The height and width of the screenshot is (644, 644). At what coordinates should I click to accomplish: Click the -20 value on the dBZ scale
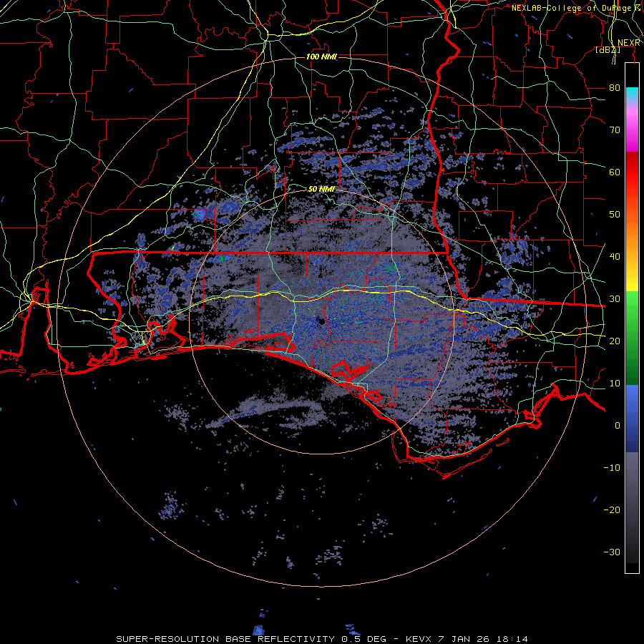click(612, 510)
